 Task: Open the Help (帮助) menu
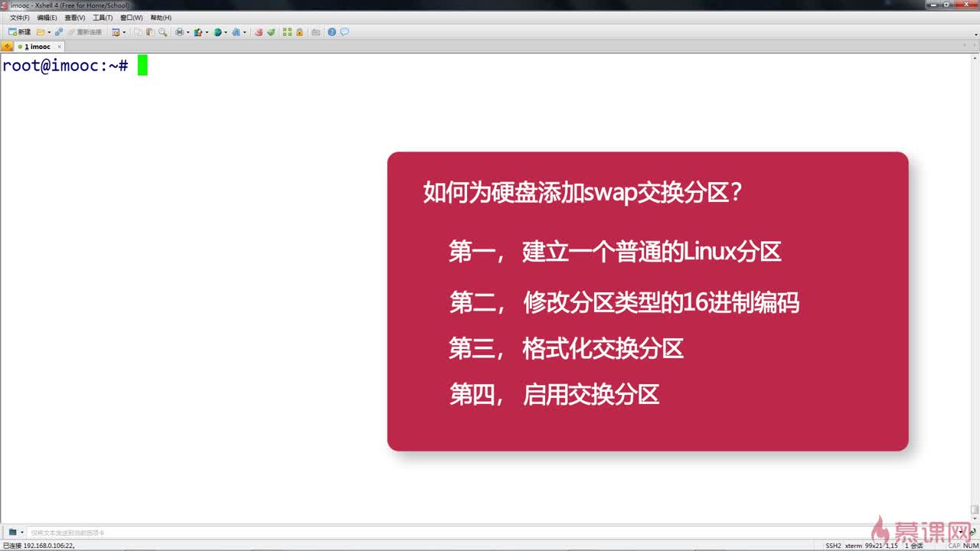[161, 18]
